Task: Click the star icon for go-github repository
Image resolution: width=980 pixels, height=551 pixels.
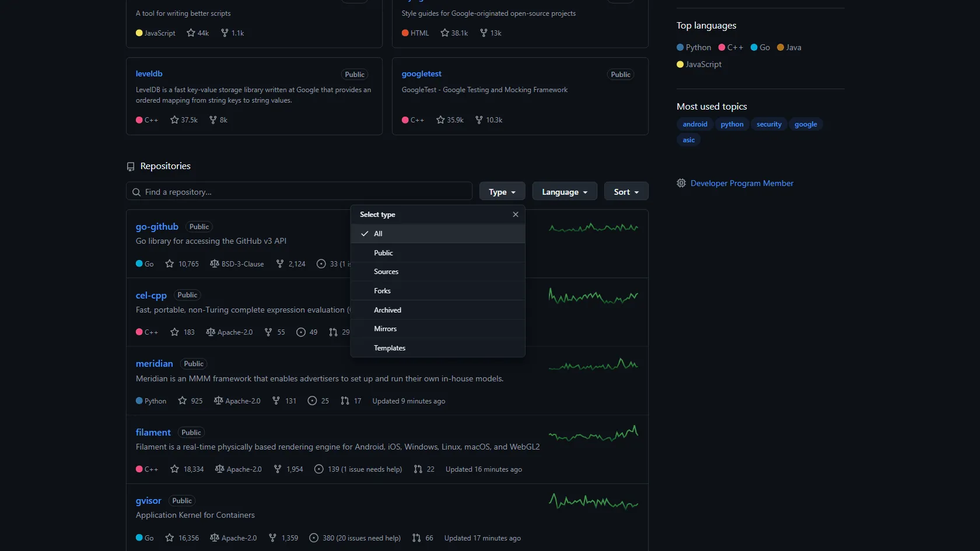Action: [170, 264]
